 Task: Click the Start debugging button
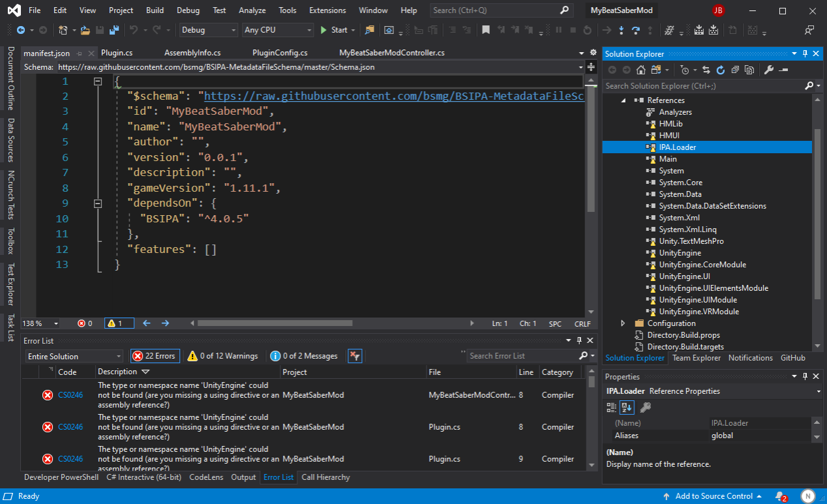(333, 30)
